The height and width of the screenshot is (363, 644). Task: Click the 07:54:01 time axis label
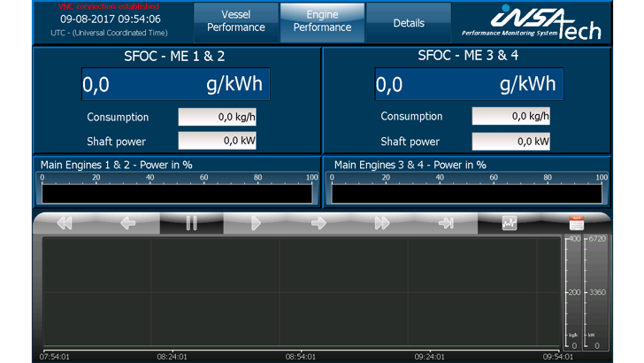(54, 357)
